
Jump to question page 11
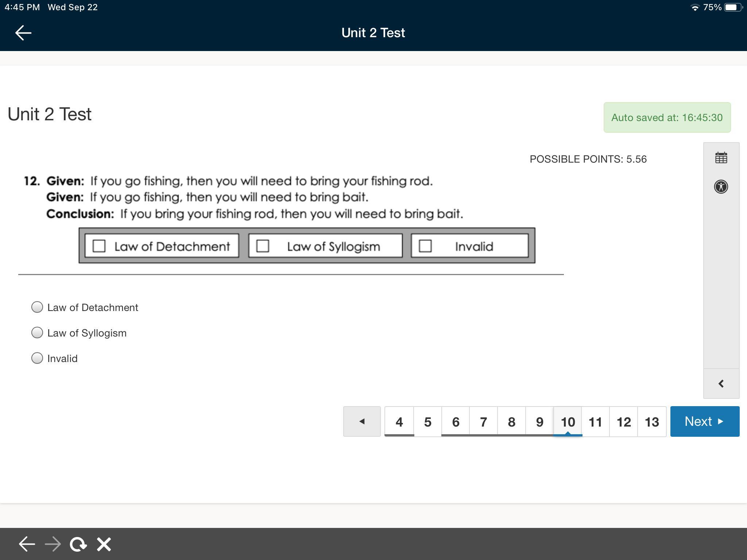point(596,422)
